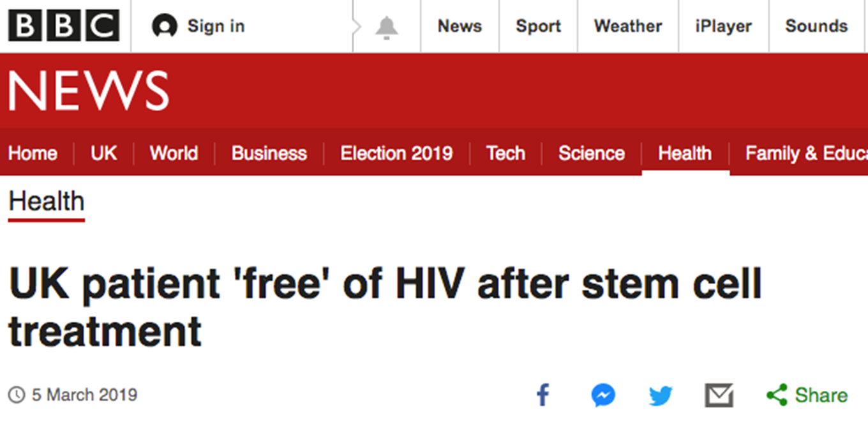Open notifications bell icon

386,27
